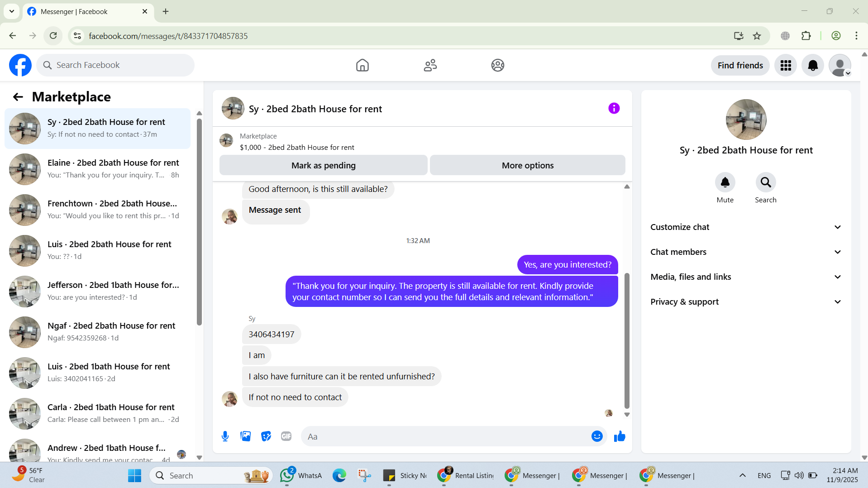Open browser Extensions puzzle icon
The image size is (868, 488).
click(x=806, y=36)
